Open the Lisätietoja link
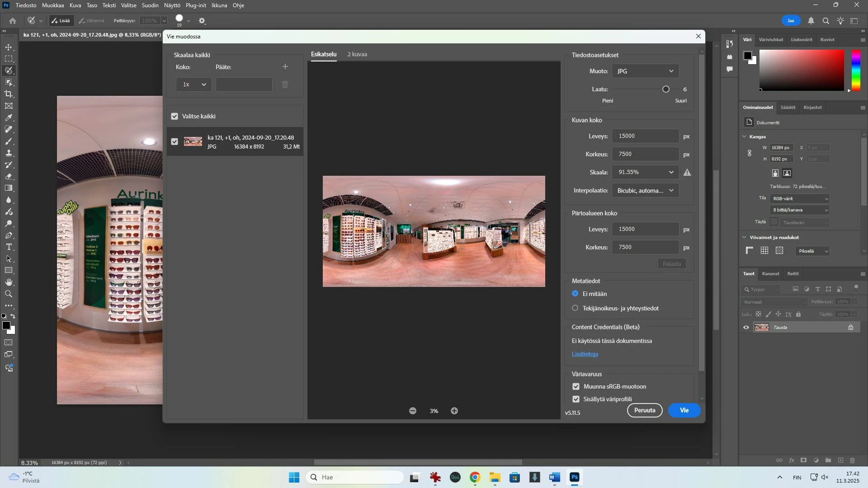Image resolution: width=868 pixels, height=488 pixels. (x=585, y=354)
